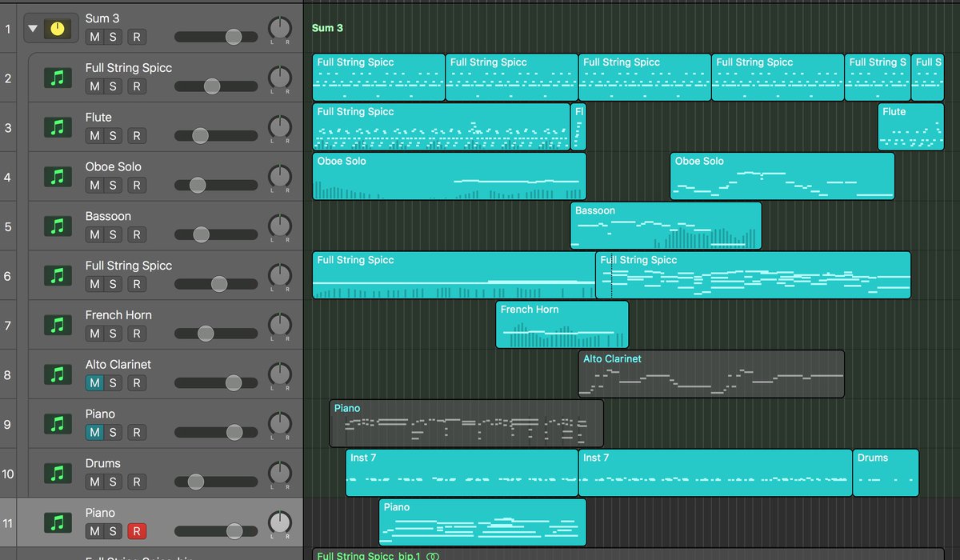
Task: Record-enable the Bassoon track
Action: pos(137,235)
